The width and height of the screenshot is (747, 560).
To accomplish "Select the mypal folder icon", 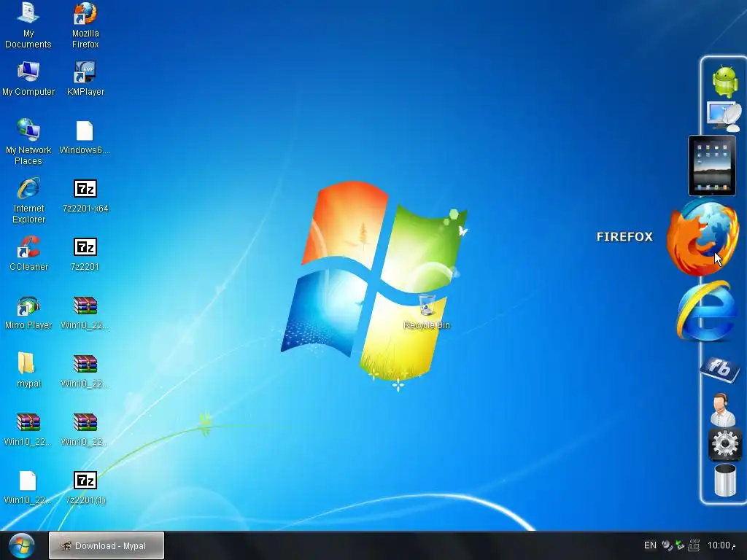I will tap(28, 370).
